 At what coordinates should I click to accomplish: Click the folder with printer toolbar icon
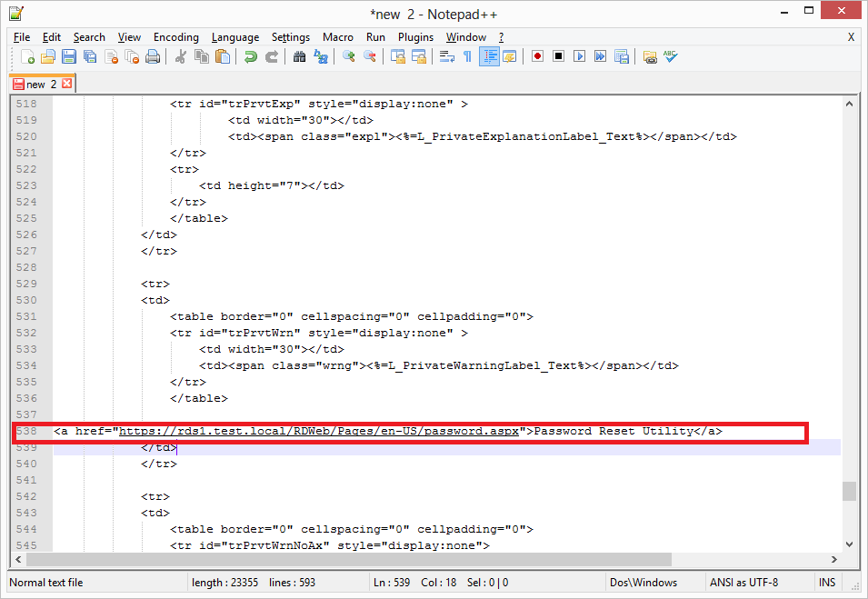click(x=650, y=56)
